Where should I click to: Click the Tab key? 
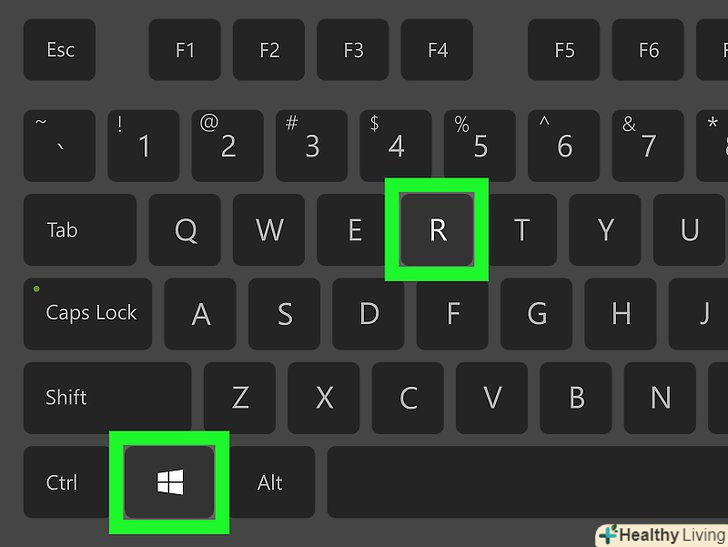(x=80, y=229)
